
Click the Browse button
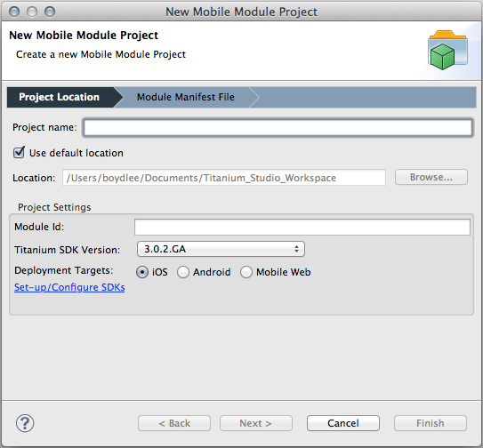click(x=431, y=177)
